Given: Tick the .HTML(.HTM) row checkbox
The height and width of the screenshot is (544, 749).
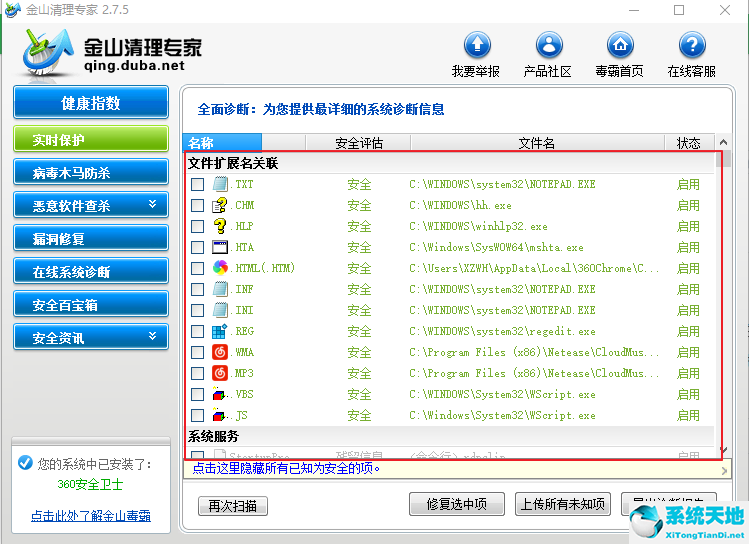Looking at the screenshot, I should click(197, 268).
